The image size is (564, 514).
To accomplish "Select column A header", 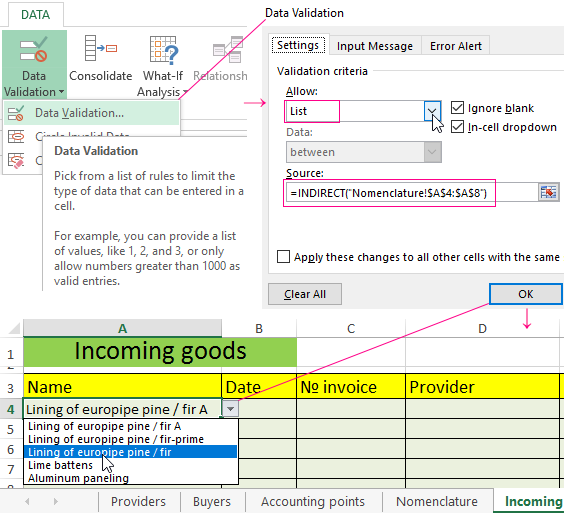I will [x=122, y=328].
